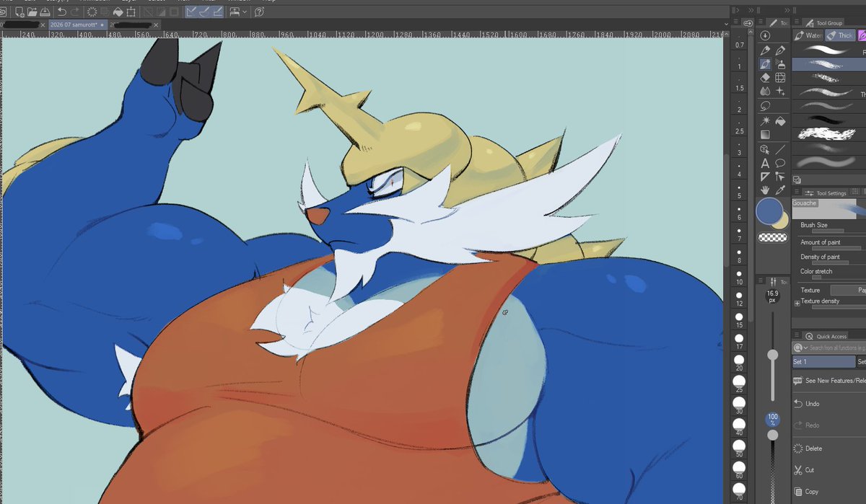This screenshot has width=866, height=504.
Task: Select the highlighted Brush tool
Action: point(765,64)
